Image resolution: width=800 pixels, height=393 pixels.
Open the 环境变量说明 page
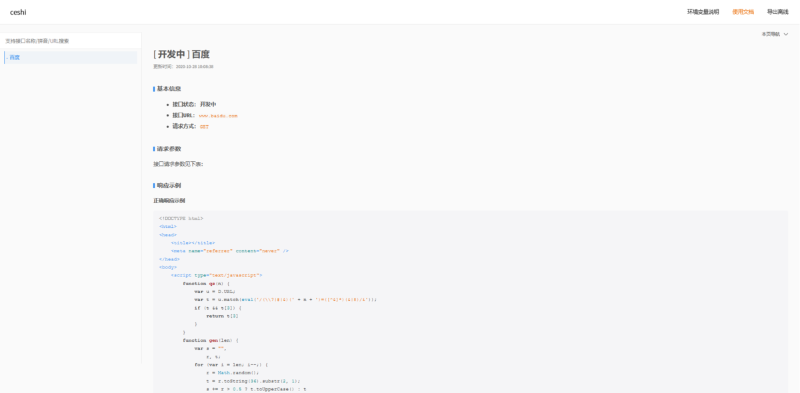(x=703, y=12)
